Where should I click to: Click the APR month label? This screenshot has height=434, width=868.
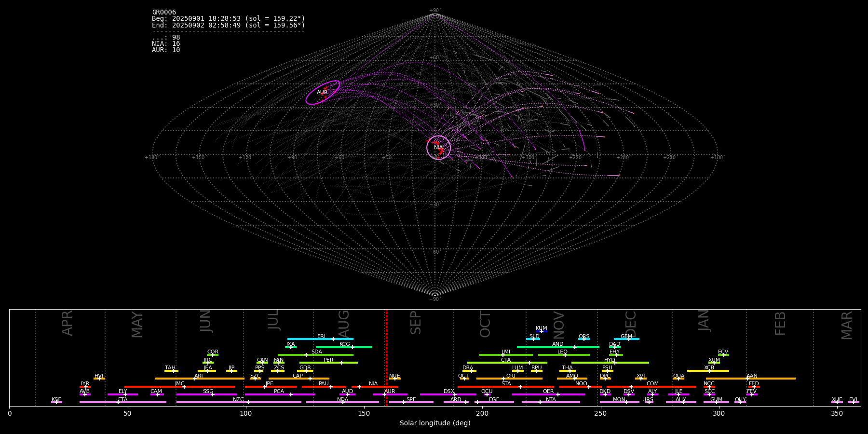pos(68,323)
